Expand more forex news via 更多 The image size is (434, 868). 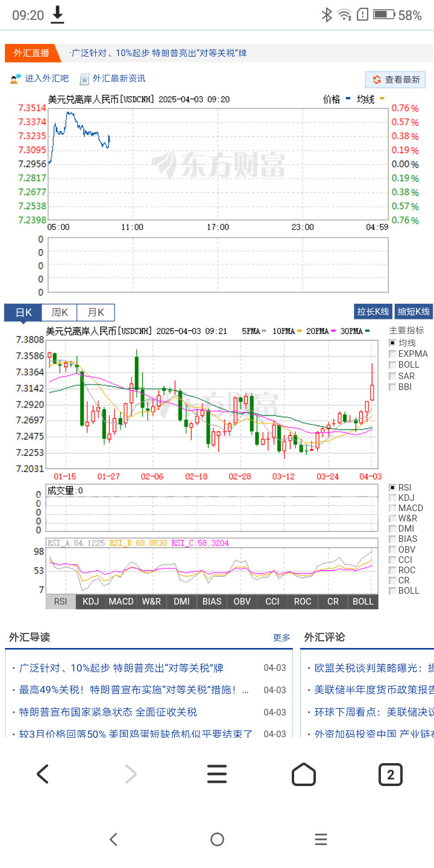pyautogui.click(x=281, y=637)
